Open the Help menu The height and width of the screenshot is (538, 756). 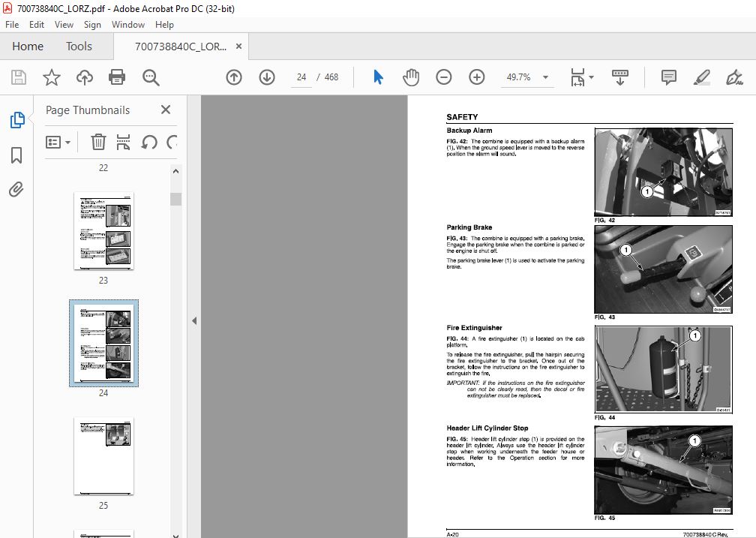pos(164,25)
